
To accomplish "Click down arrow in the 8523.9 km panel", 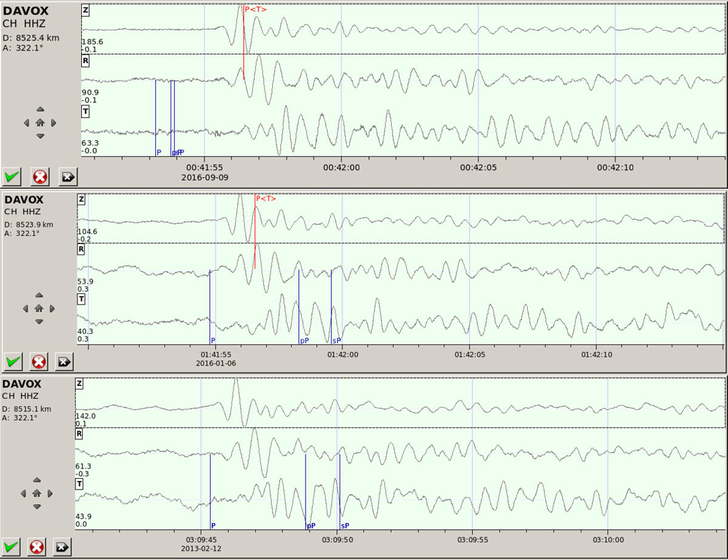I will click(x=39, y=322).
